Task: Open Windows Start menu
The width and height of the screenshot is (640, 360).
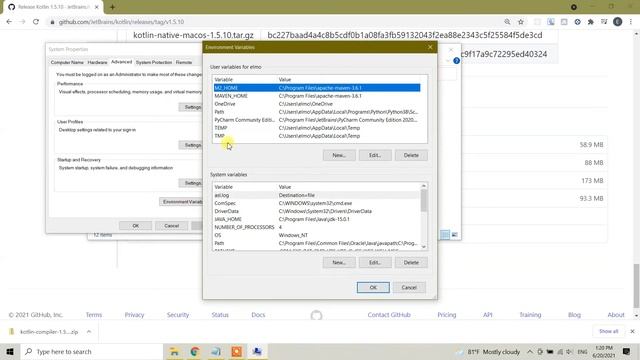Action: pyautogui.click(x=10, y=351)
